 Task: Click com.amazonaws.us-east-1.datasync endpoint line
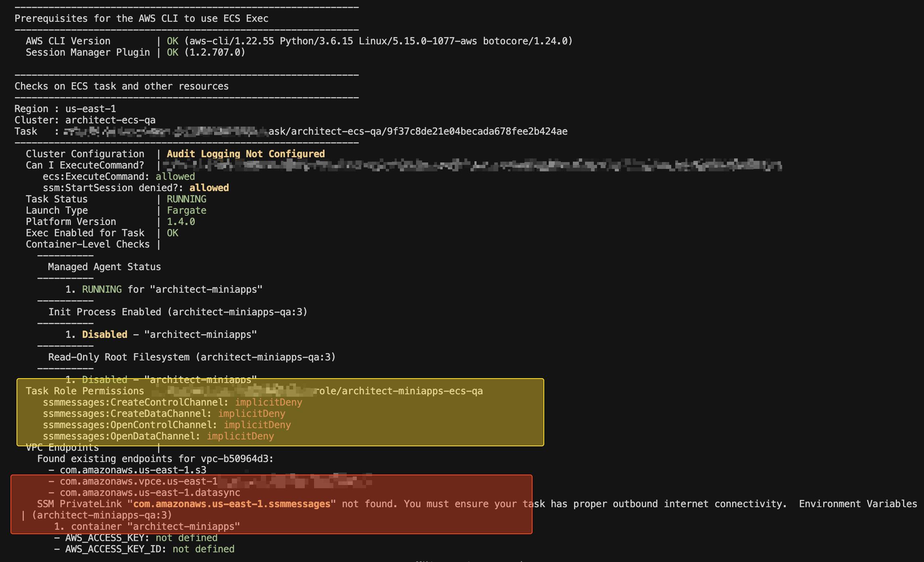coord(150,493)
